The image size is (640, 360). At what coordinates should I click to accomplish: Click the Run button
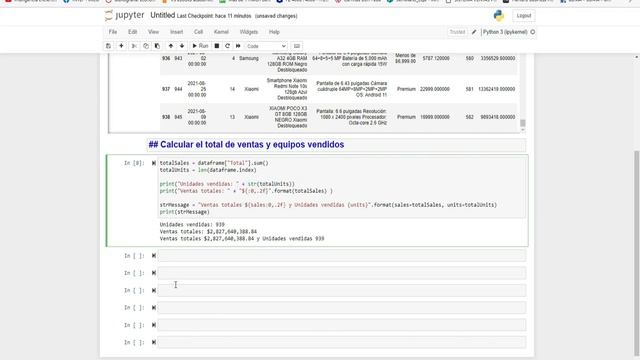point(200,46)
